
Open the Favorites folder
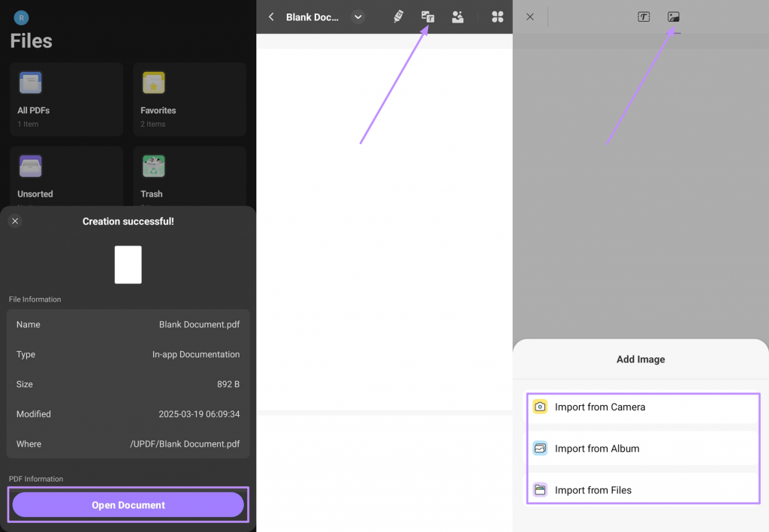(189, 98)
